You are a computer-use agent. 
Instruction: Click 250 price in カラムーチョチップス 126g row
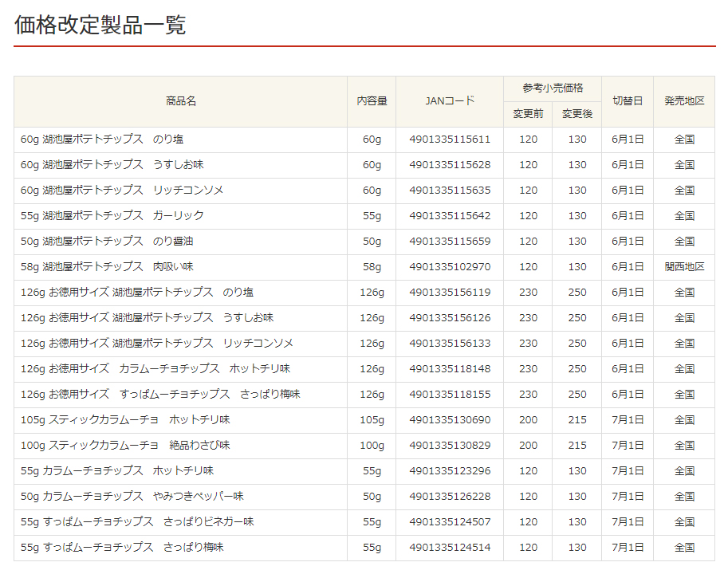[x=577, y=369]
